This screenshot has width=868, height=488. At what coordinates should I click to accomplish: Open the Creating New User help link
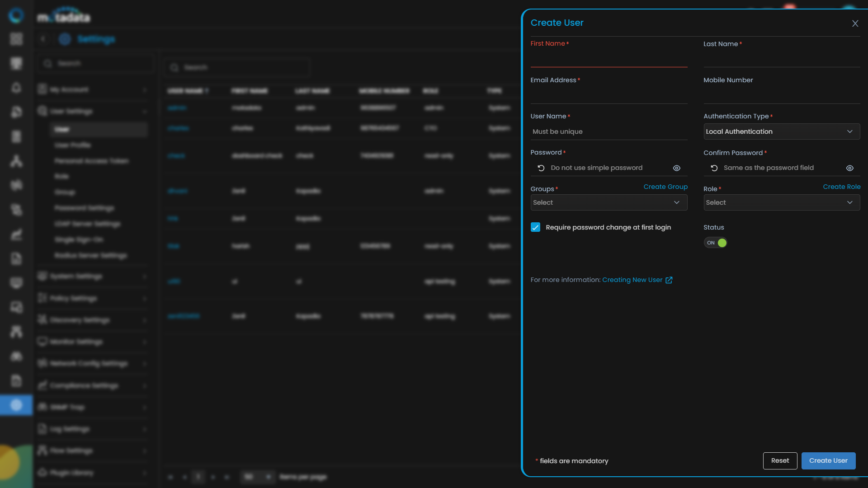click(632, 280)
